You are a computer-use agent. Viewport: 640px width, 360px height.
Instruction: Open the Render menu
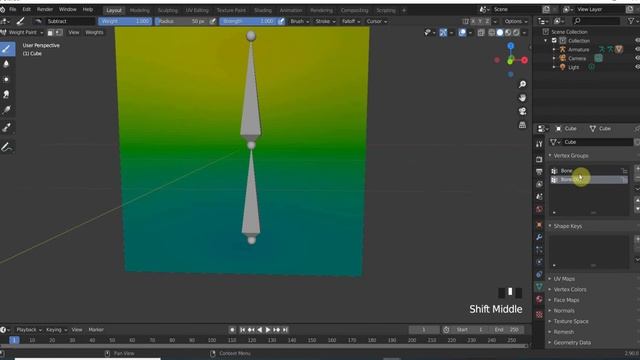[x=45, y=9]
